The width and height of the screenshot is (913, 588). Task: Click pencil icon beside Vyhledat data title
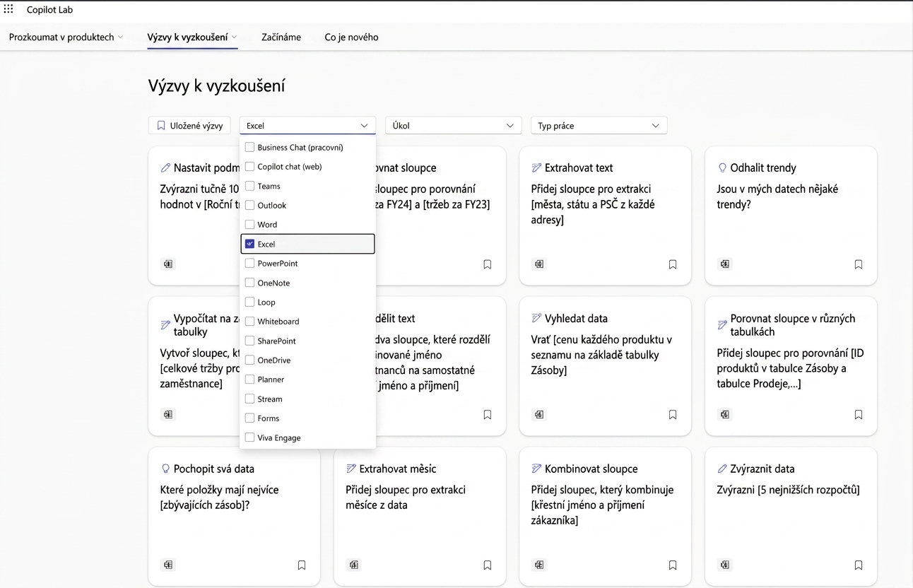click(x=536, y=318)
